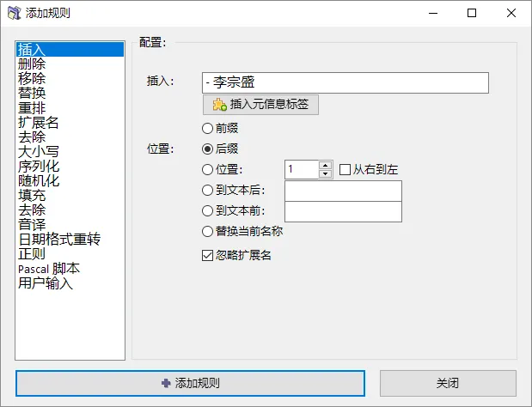
Task: Click the 插入元信息标签 button
Action: [260, 105]
